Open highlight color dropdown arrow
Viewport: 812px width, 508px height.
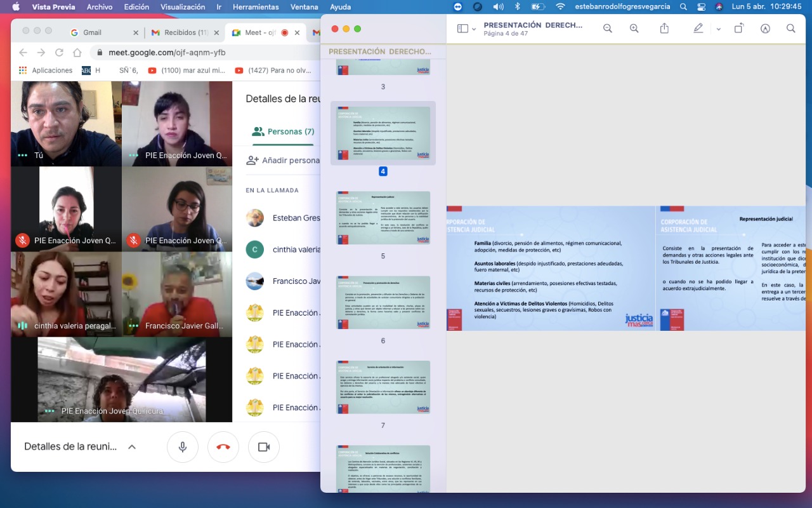(718, 29)
